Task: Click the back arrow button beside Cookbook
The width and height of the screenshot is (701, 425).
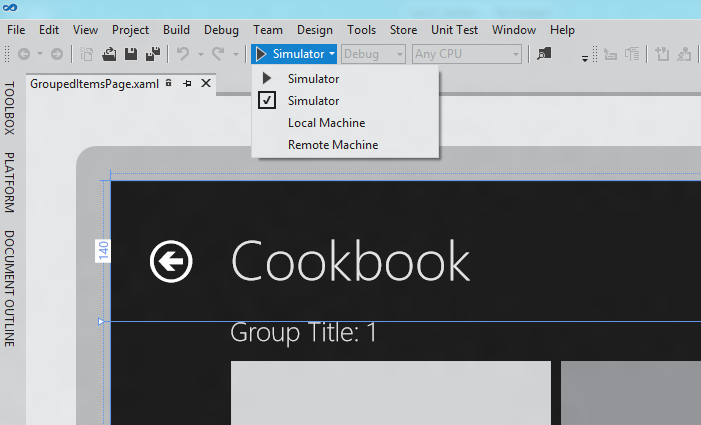Action: coord(171,261)
